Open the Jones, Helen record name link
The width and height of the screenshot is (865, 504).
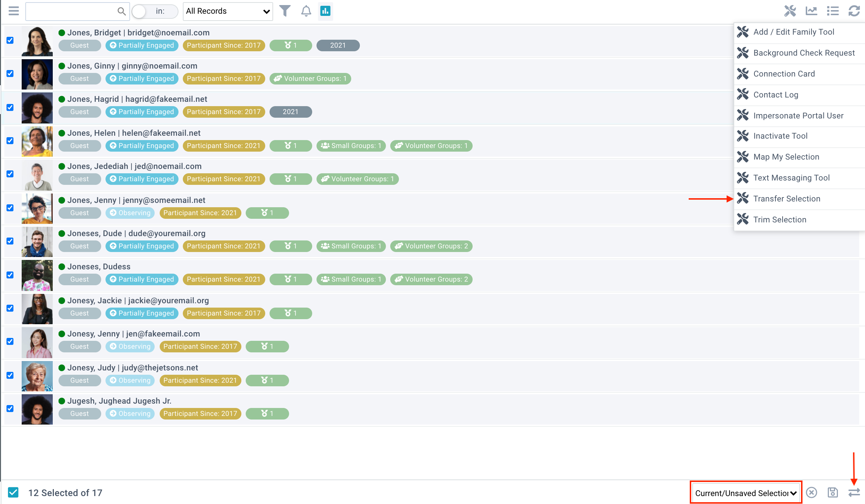click(x=91, y=133)
